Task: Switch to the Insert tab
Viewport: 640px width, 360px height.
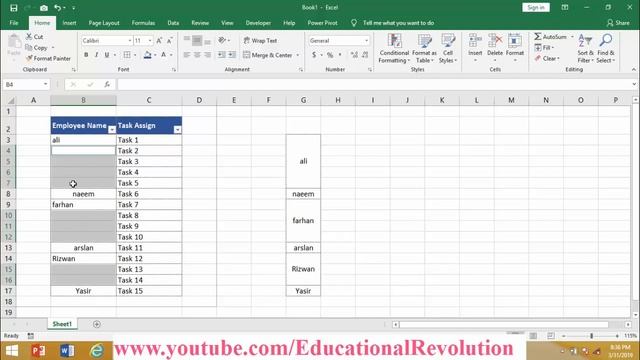Action: (69, 23)
